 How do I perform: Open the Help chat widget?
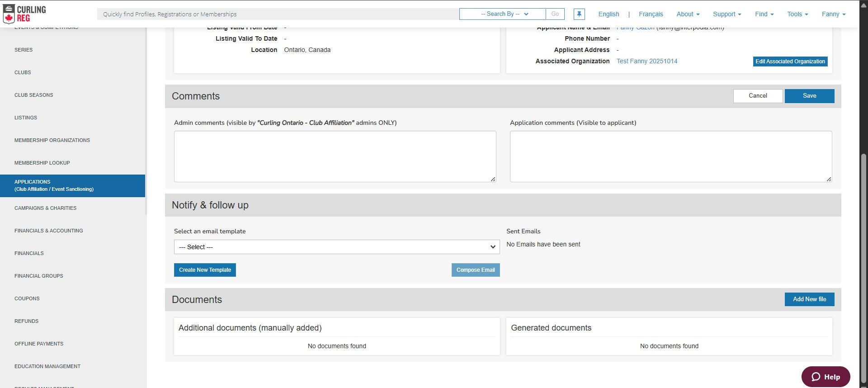pos(826,377)
